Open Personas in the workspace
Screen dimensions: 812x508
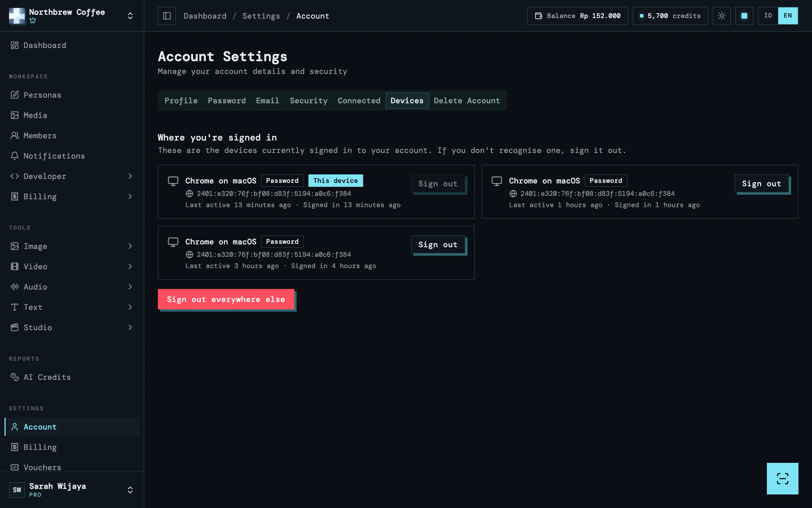(72, 95)
